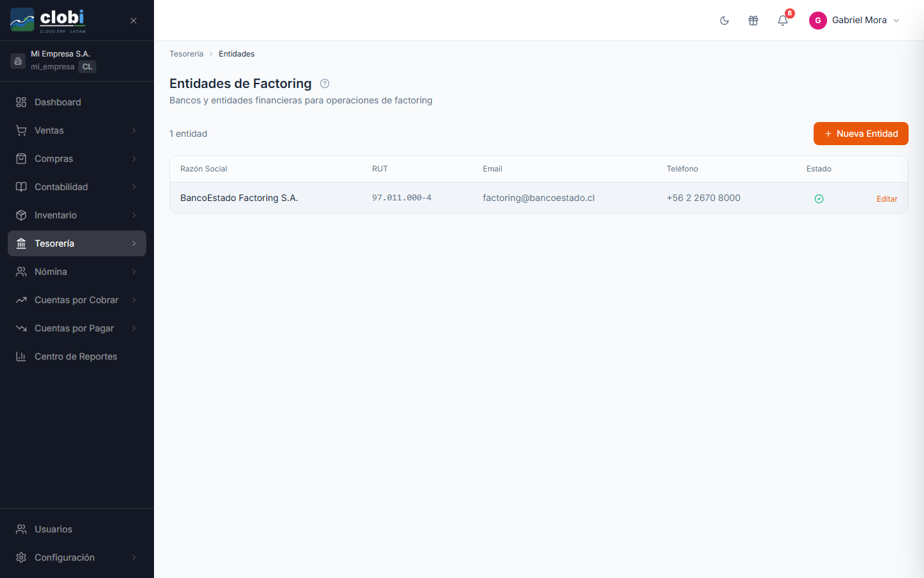
Task: Open Centro de Reportes menu item
Action: pyautogui.click(x=77, y=356)
